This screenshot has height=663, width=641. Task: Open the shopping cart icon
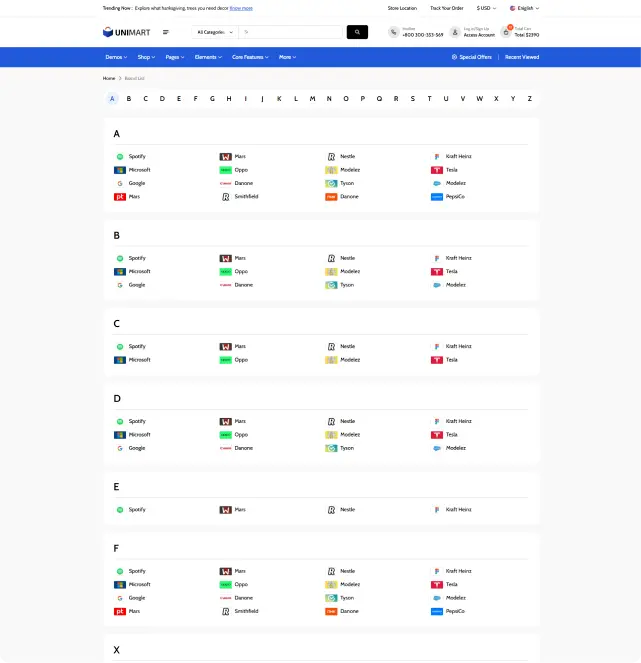coord(506,32)
